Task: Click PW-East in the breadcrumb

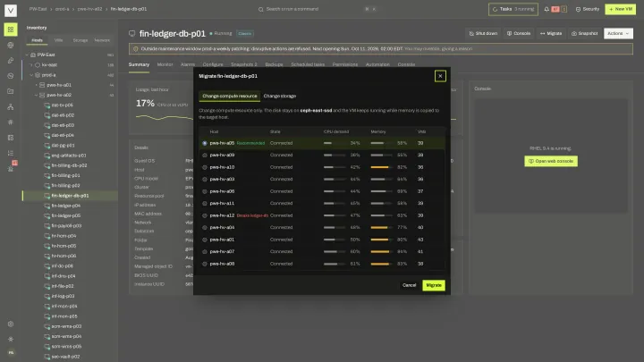Action: tap(38, 9)
